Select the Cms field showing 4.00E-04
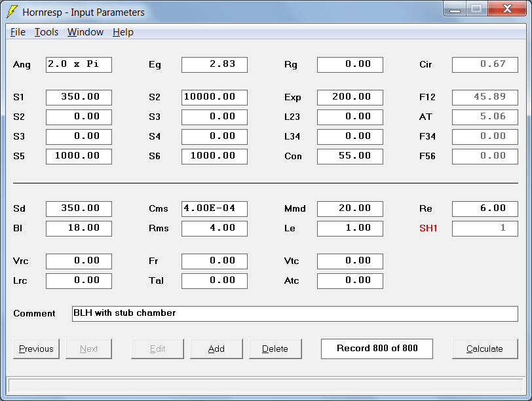The width and height of the screenshot is (532, 401). [x=214, y=208]
